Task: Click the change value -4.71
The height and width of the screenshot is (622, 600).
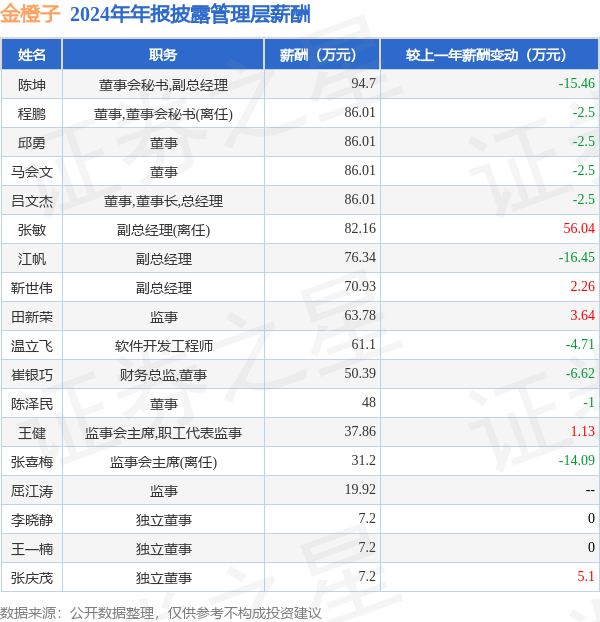Action: coord(580,344)
